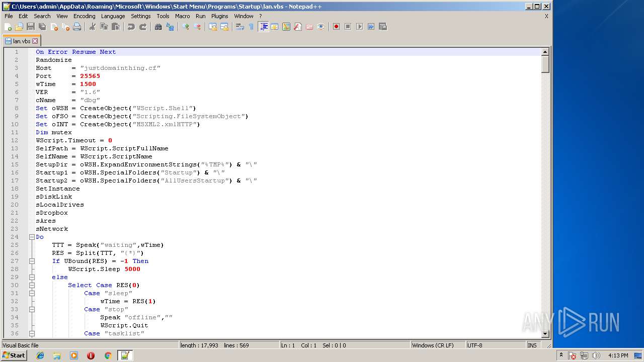644x362 pixels.
Task: Open the Function List icon
Action: [x=298, y=27]
